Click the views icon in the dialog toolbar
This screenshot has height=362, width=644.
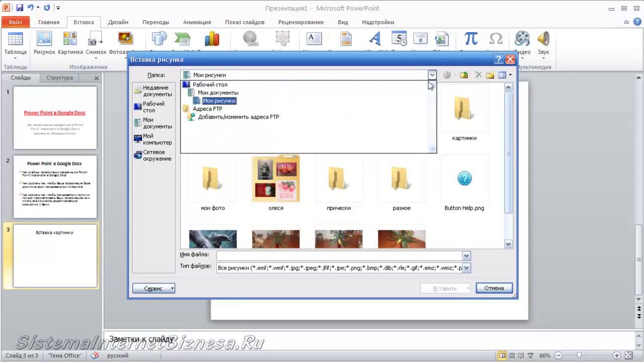502,75
